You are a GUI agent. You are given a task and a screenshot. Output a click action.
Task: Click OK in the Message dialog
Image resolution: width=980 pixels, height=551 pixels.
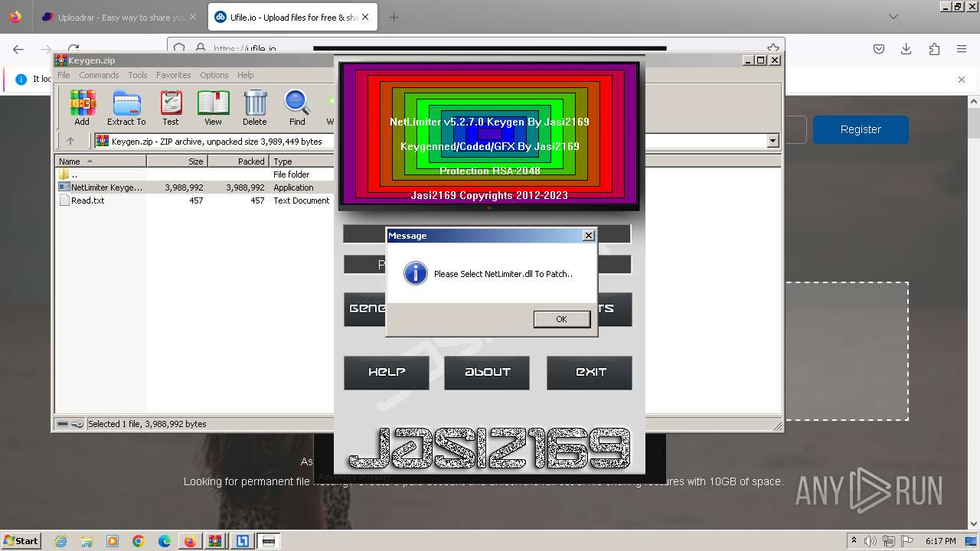pos(561,319)
